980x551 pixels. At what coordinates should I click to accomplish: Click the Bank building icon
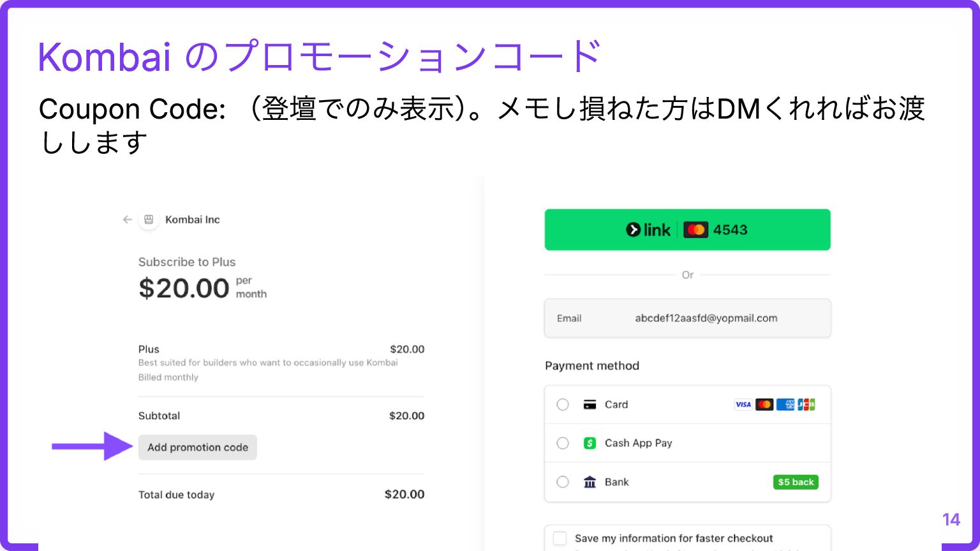pos(590,482)
